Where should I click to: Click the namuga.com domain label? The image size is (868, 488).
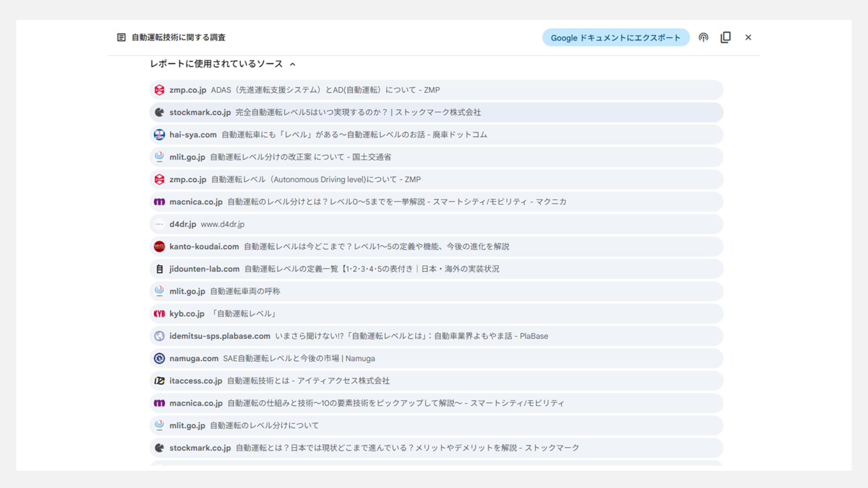click(x=194, y=358)
